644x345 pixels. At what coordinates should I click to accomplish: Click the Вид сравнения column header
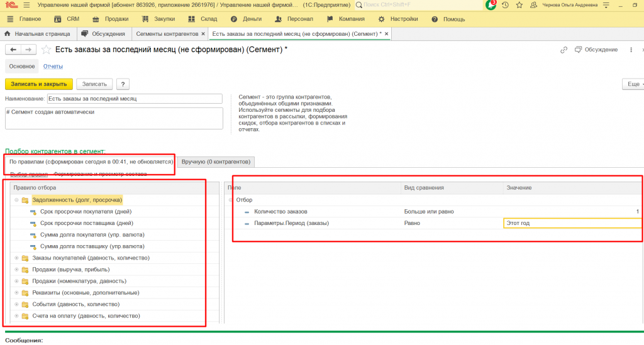pos(452,187)
